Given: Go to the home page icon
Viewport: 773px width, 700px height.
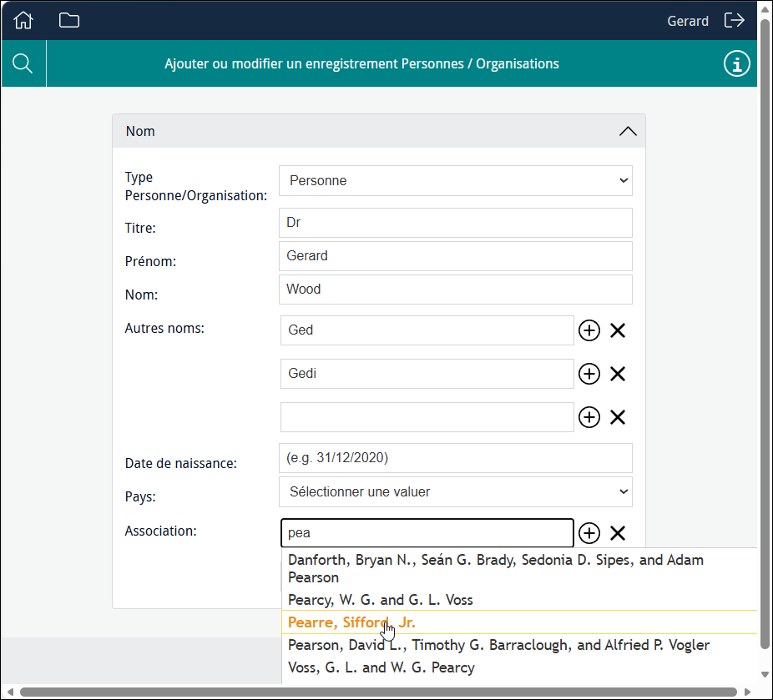Looking at the screenshot, I should pyautogui.click(x=23, y=20).
